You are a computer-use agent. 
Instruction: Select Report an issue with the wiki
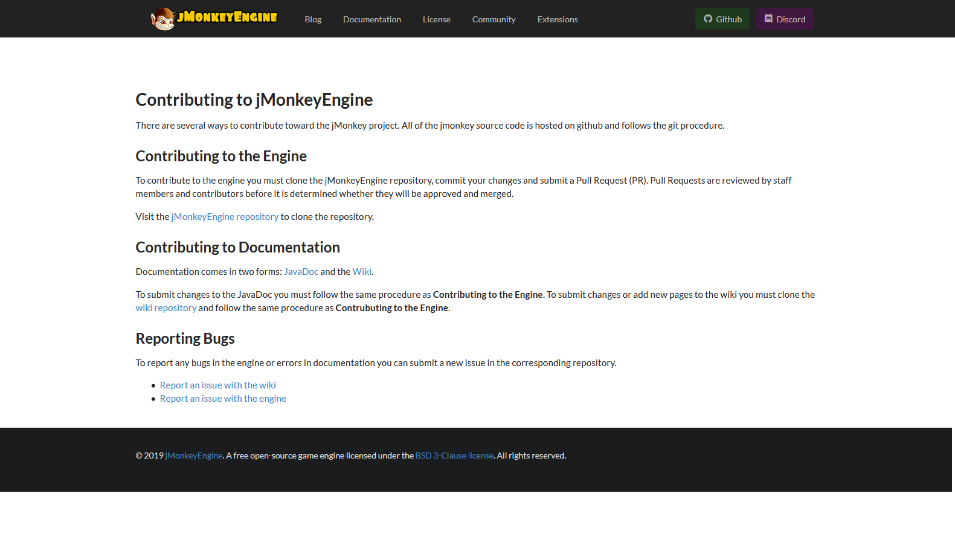(218, 385)
